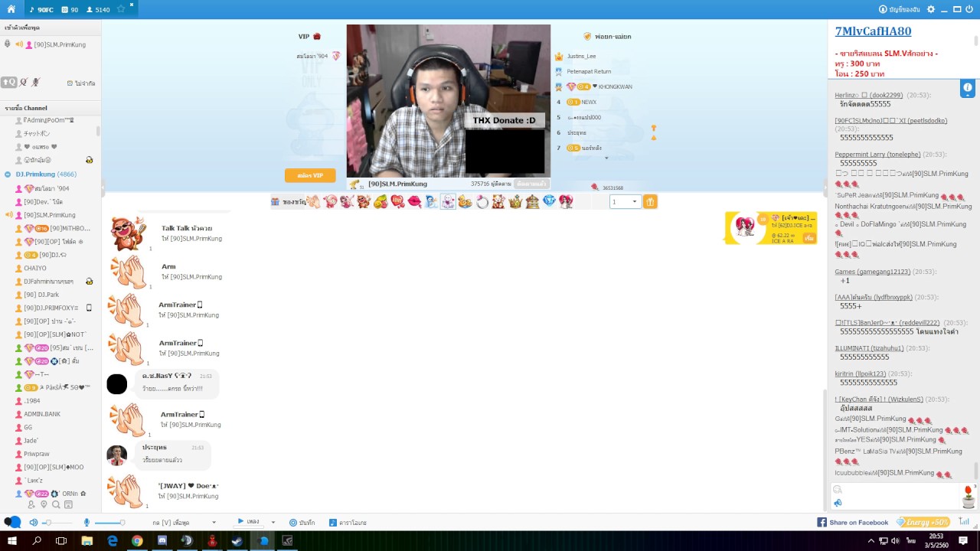The image size is (980, 551).
Task: Toggle the crossed-out microphone icon
Action: (x=35, y=82)
